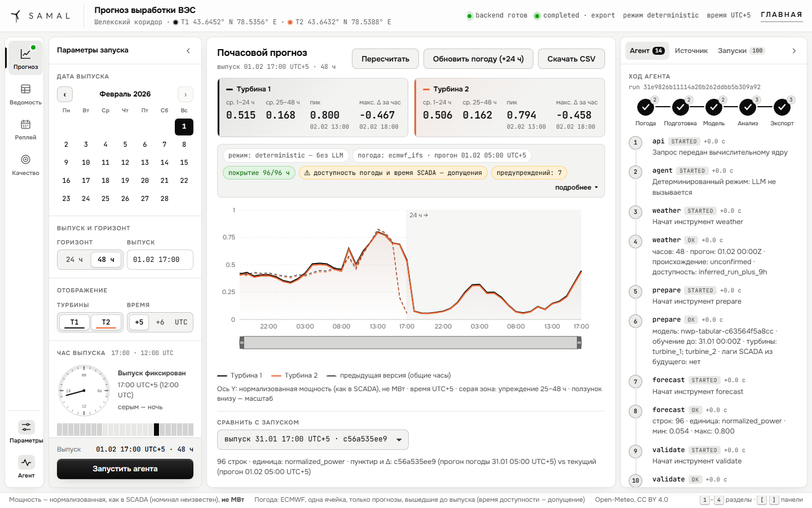Image resolution: width=812 pixels, height=508 pixels.
Task: Switch to the Агент tab
Action: pyautogui.click(x=647, y=51)
